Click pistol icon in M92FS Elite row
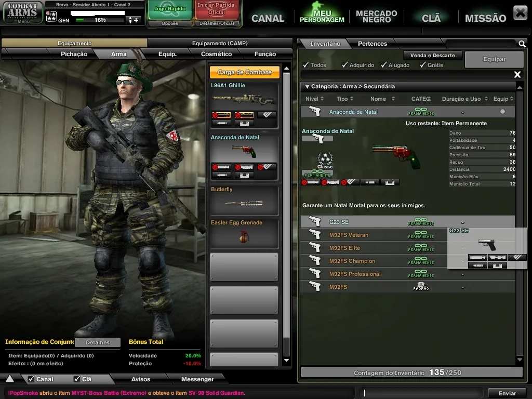532x399 pixels. click(x=315, y=247)
